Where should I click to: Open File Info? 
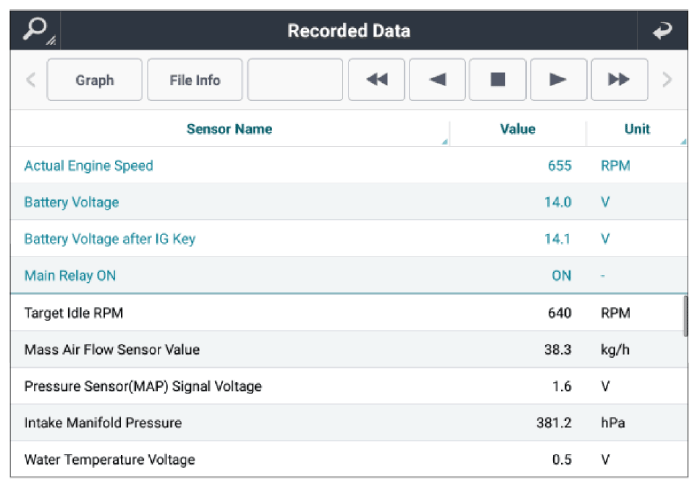pos(194,80)
